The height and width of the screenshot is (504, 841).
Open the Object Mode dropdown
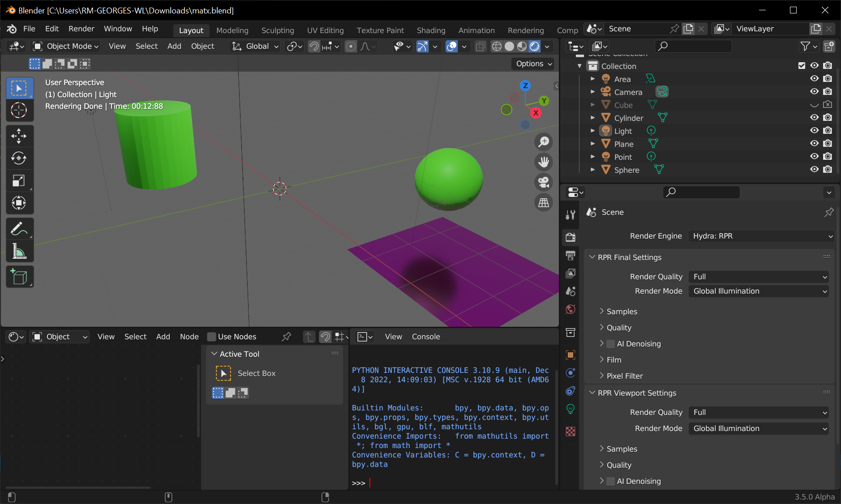65,46
